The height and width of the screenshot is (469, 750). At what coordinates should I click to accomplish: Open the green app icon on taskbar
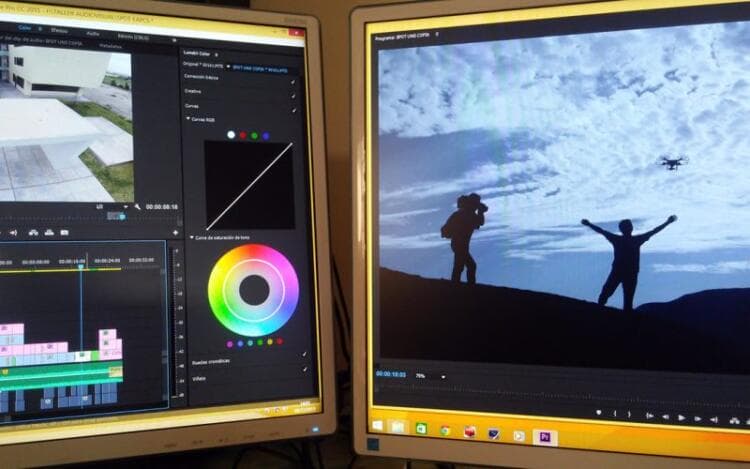421,429
